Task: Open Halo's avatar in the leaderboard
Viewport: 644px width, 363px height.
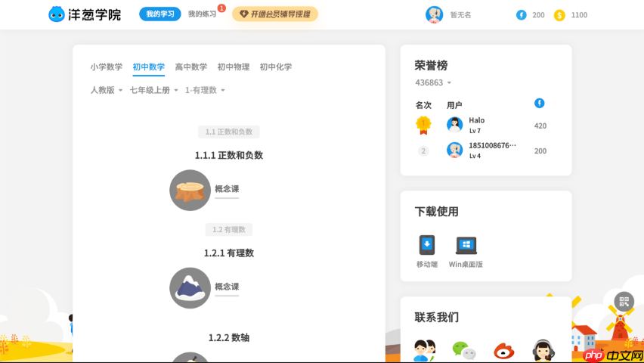Action: [x=455, y=125]
